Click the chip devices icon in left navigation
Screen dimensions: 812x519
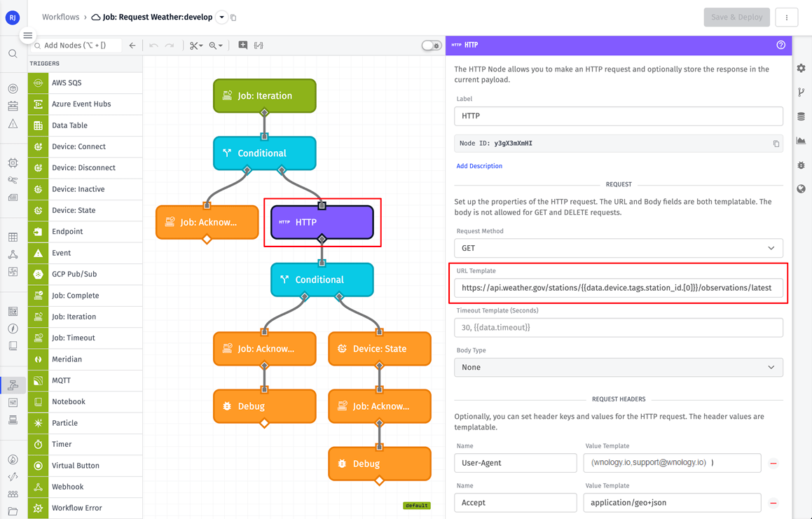click(13, 162)
